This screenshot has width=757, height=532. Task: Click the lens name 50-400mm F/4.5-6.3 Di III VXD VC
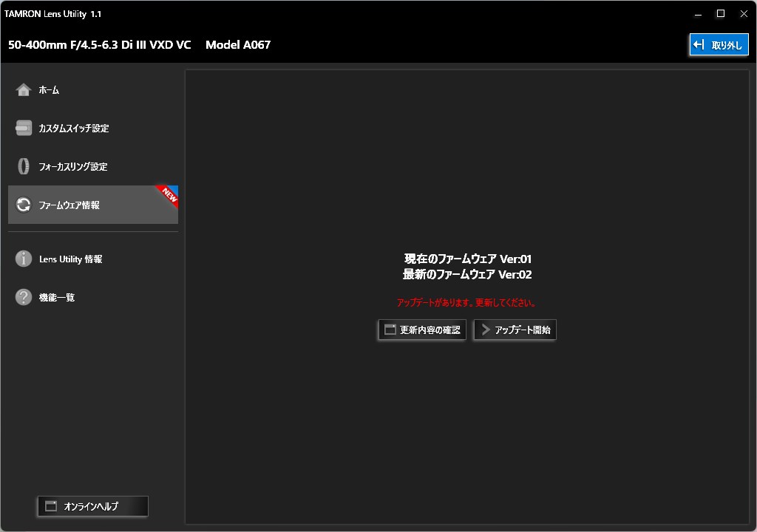(x=100, y=45)
